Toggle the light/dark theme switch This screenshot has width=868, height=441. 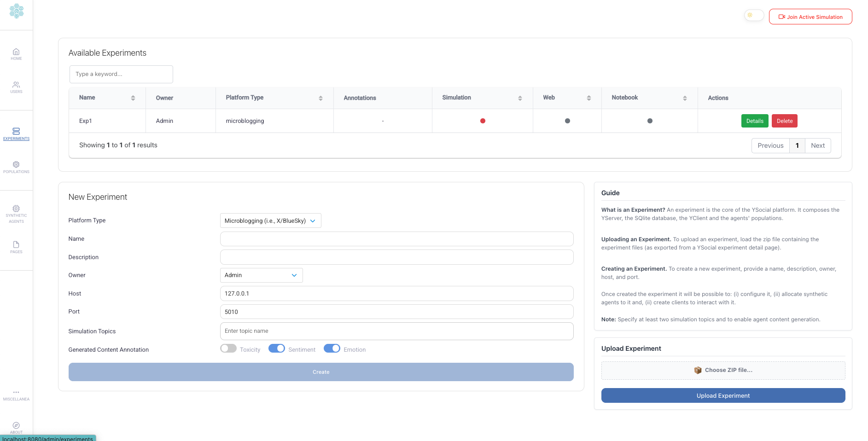754,16
